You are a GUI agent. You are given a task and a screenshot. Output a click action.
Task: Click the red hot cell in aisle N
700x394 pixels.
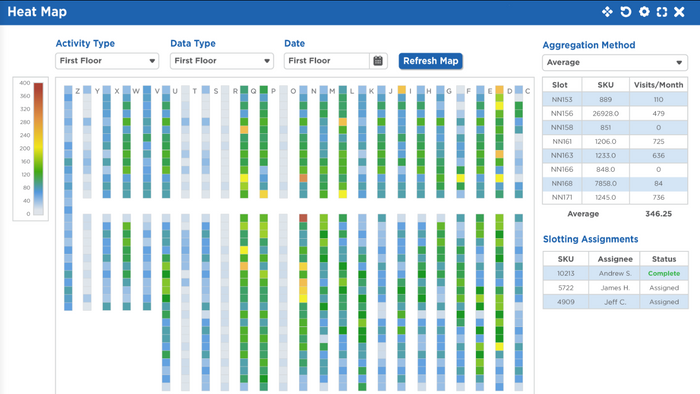click(x=303, y=218)
